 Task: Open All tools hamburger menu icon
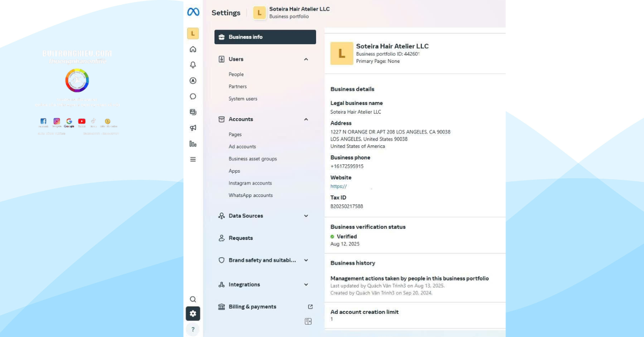pos(193,159)
